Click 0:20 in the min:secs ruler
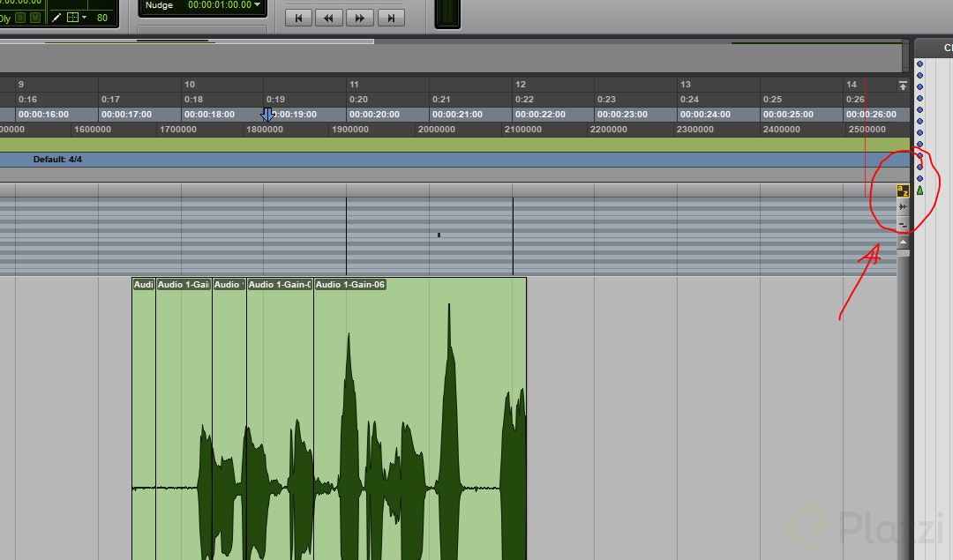The width and height of the screenshot is (953, 560). (358, 99)
